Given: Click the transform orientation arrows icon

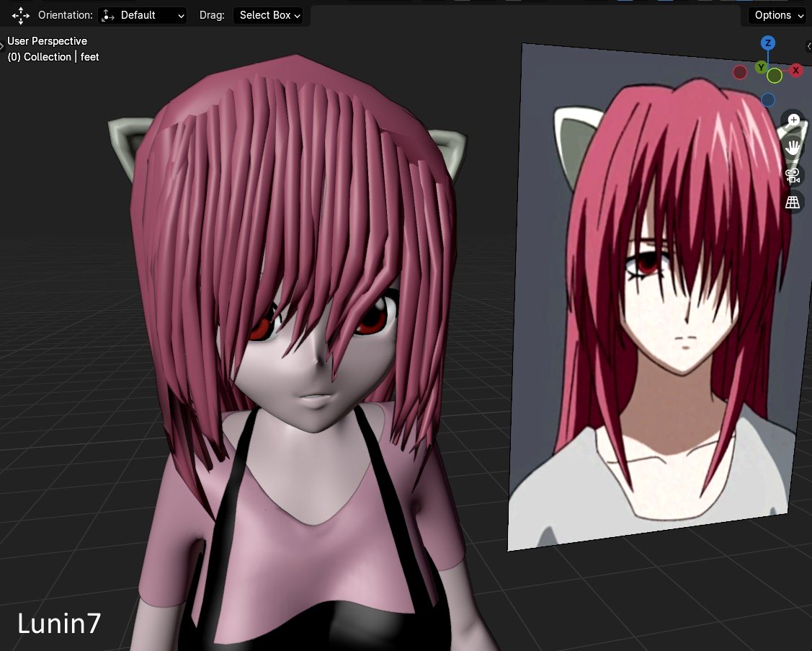Looking at the screenshot, I should coord(21,15).
